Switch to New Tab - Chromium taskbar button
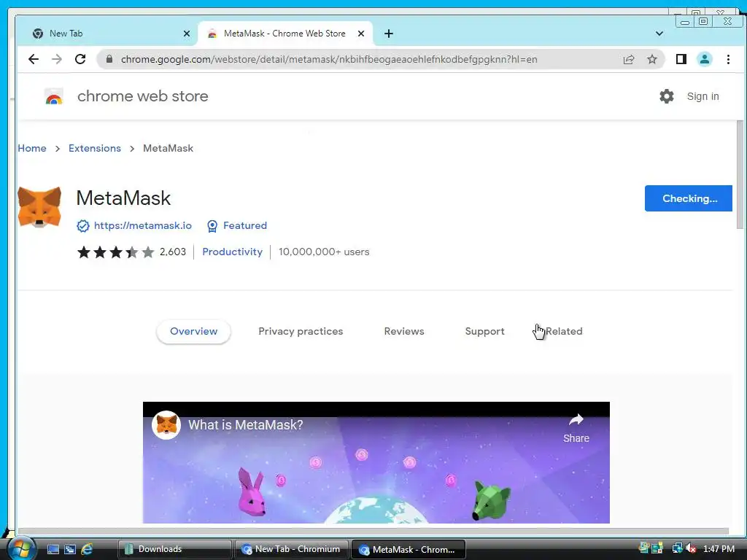This screenshot has width=747, height=560. click(291, 549)
